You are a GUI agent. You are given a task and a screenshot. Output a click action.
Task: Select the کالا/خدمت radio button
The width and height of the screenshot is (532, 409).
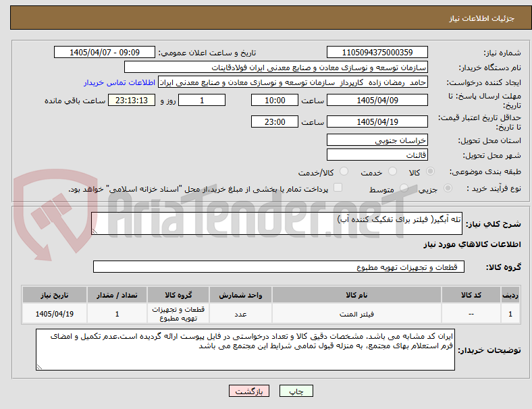(x=344, y=171)
